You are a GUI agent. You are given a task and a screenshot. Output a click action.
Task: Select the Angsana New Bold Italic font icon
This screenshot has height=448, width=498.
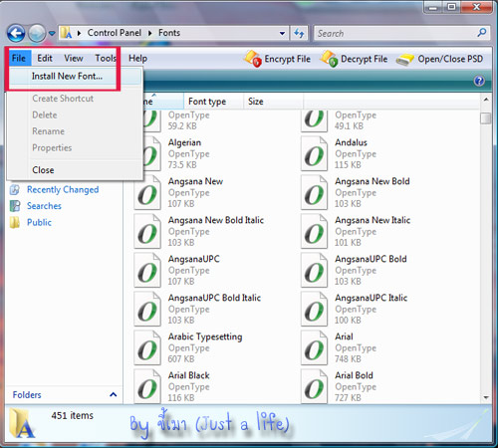click(x=147, y=231)
